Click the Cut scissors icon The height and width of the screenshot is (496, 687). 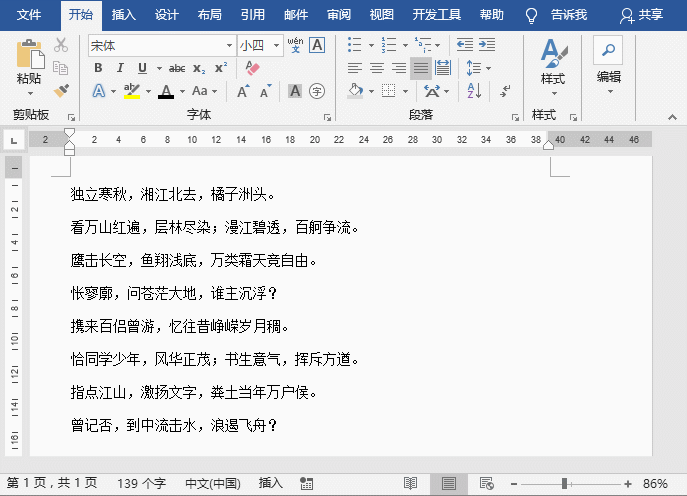(61, 45)
